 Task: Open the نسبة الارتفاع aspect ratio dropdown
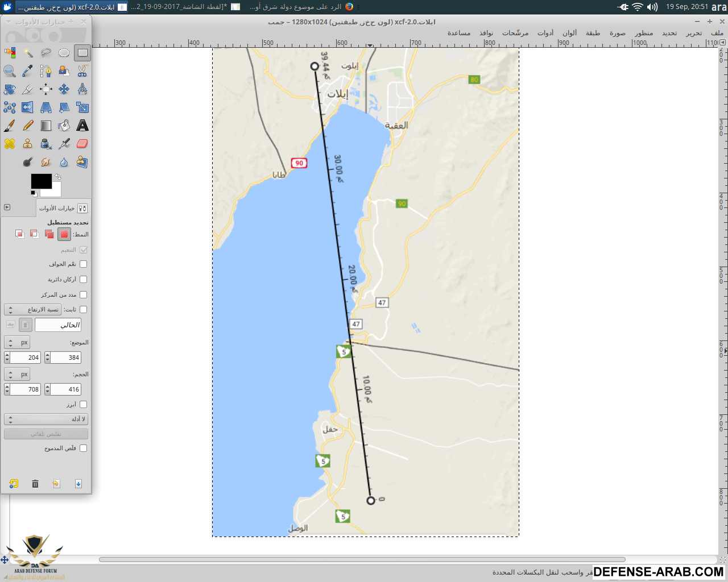32,310
